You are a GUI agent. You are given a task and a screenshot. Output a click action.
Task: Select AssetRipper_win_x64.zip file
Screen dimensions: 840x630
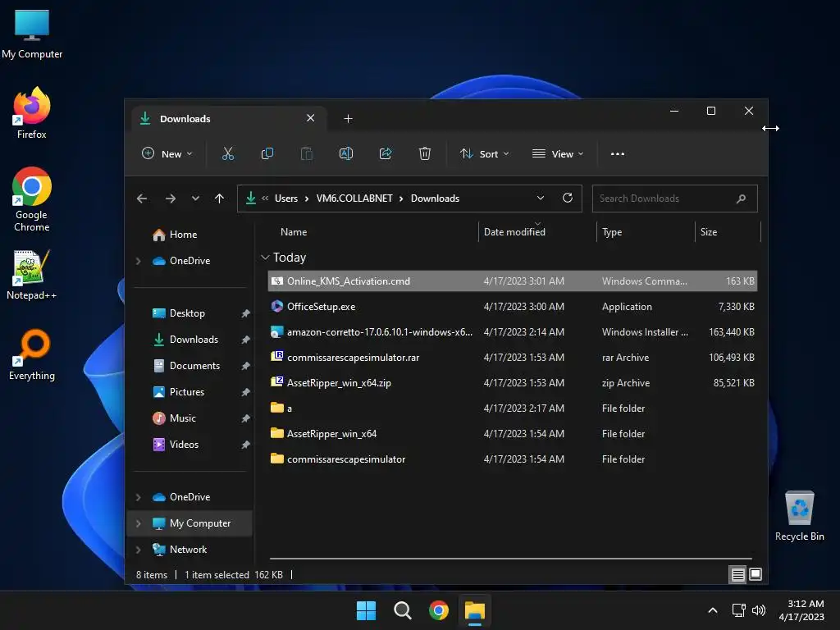pyautogui.click(x=513, y=383)
